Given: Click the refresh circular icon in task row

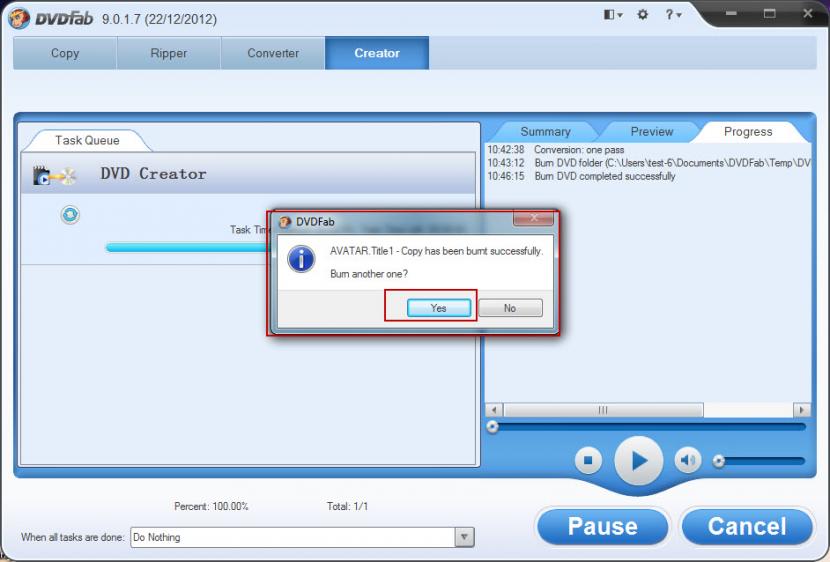Looking at the screenshot, I should (70, 215).
